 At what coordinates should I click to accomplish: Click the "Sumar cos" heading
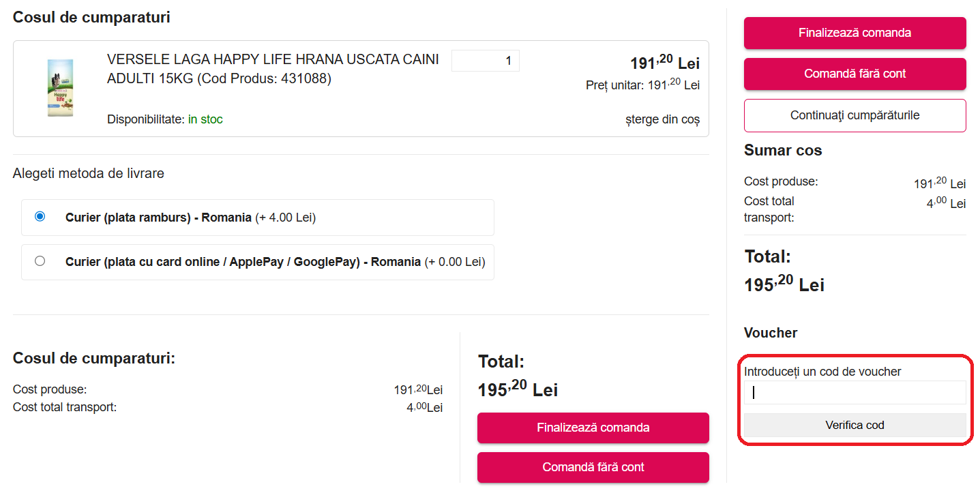[783, 150]
